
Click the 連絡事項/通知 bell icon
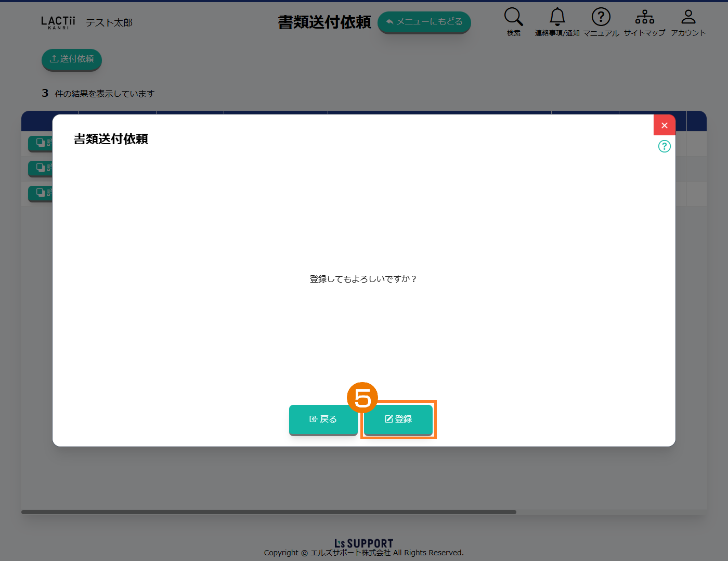point(557,17)
